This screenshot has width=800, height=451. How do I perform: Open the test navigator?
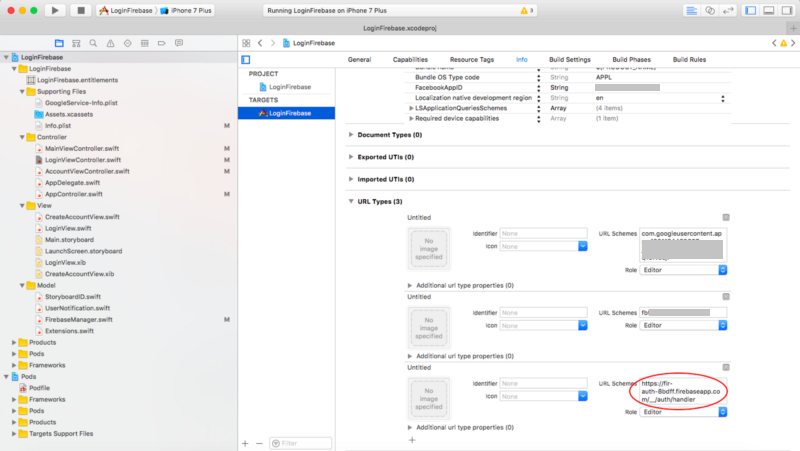pyautogui.click(x=128, y=43)
